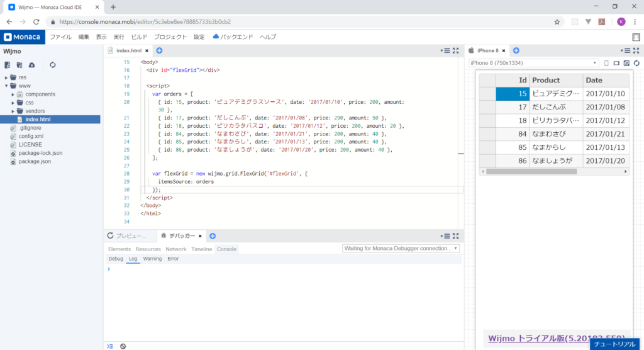This screenshot has height=350, width=644.
Task: Filter console by Warning
Action: [x=152, y=259]
